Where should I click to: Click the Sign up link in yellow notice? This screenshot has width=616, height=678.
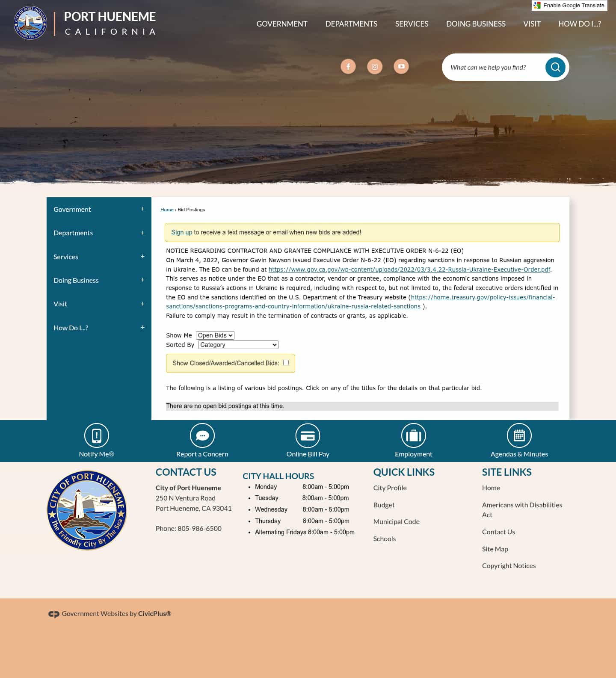click(181, 232)
